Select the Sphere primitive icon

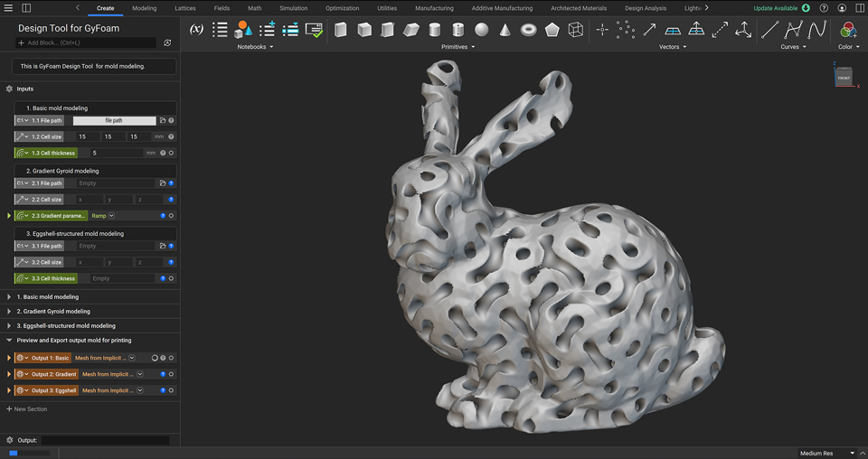(482, 30)
